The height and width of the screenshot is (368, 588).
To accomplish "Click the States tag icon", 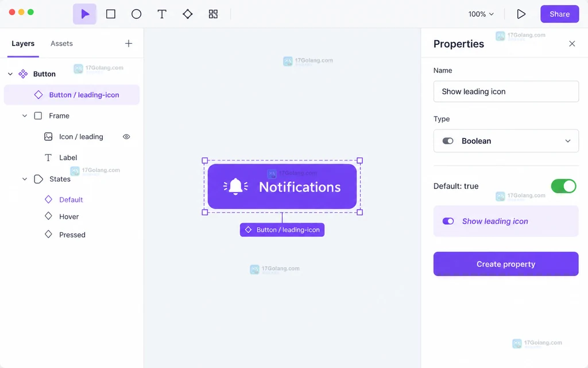I will point(38,179).
